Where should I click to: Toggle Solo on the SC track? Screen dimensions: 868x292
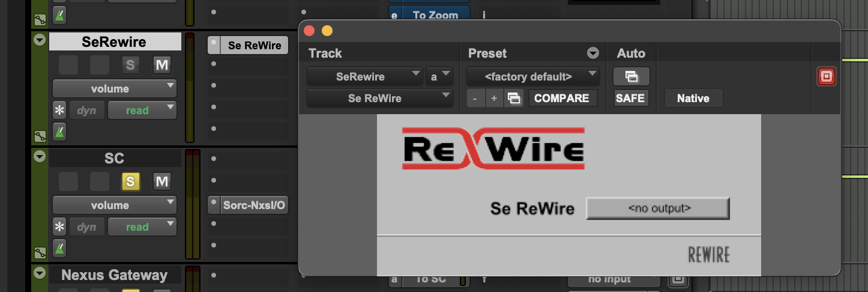point(130,181)
